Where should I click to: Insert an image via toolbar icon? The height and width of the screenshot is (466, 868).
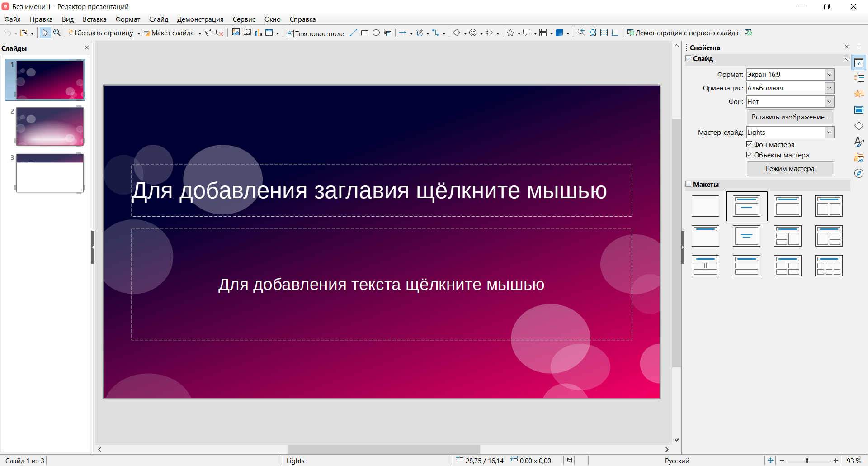236,33
